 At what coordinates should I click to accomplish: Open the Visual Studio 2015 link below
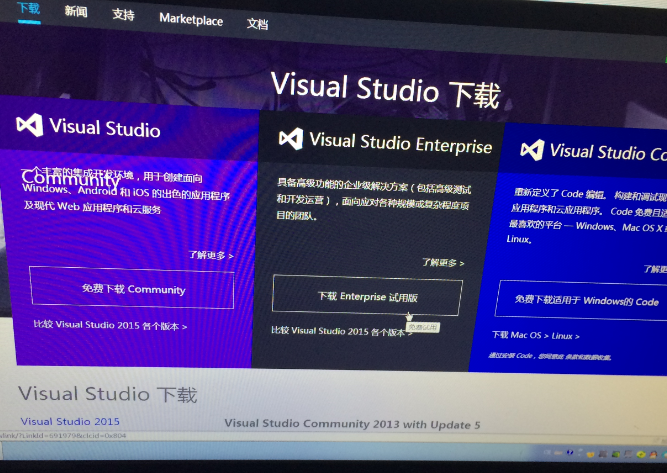pos(70,421)
